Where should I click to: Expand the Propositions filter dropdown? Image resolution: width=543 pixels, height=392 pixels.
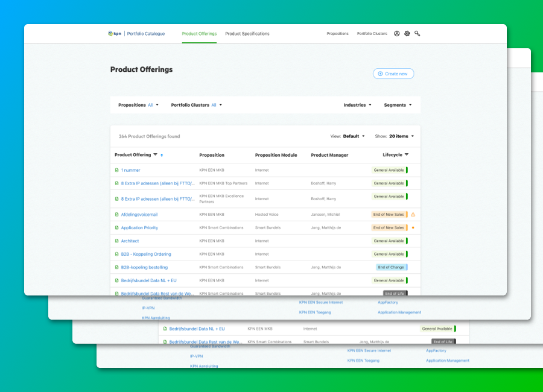point(138,105)
